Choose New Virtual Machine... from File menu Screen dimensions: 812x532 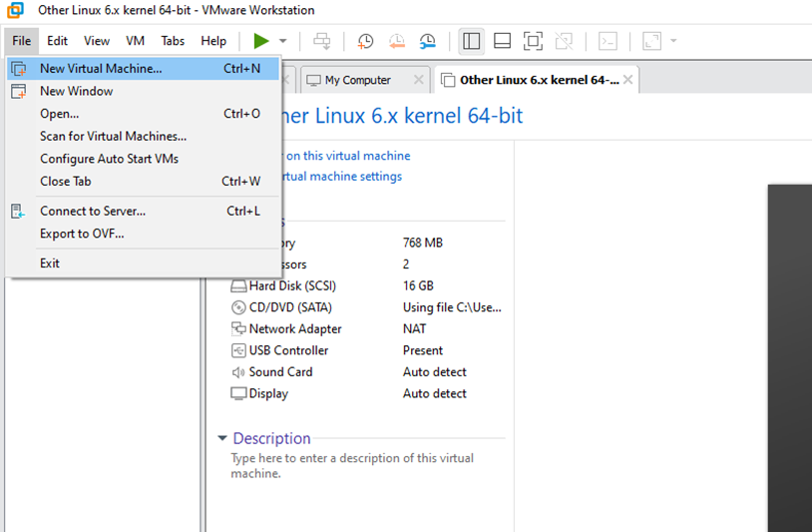click(x=144, y=69)
